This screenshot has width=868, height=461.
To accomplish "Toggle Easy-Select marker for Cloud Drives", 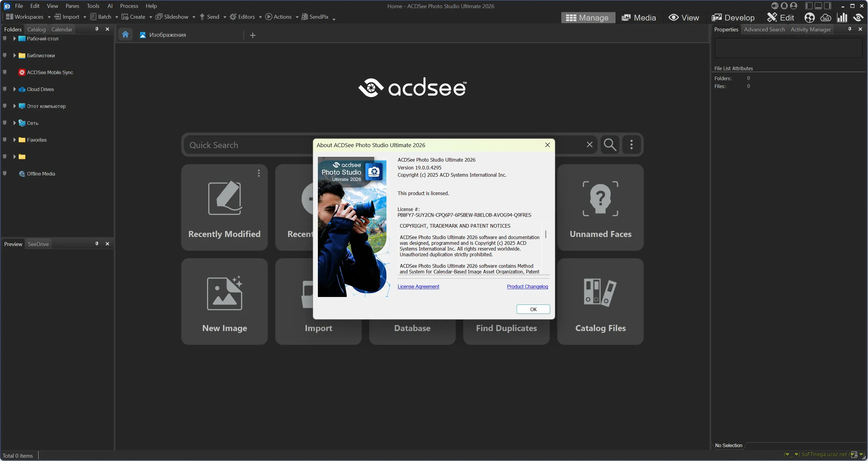I will pos(5,89).
